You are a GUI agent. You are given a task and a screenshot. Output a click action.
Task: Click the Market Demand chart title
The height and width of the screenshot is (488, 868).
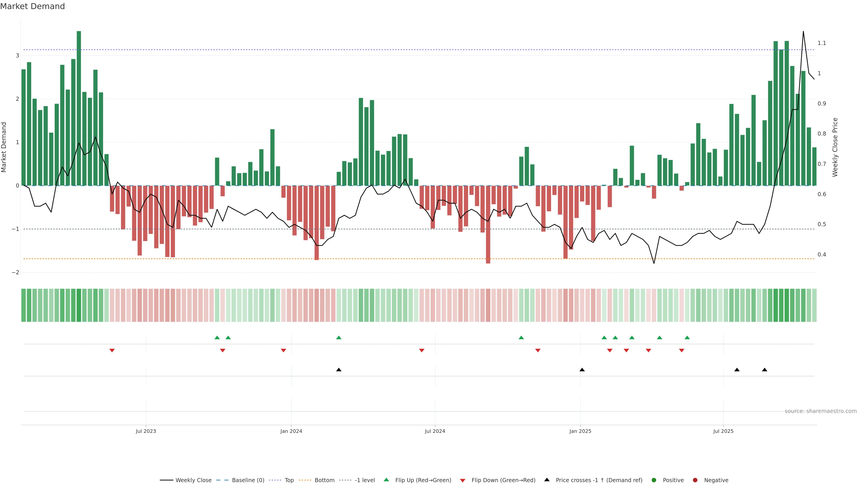[x=32, y=6]
